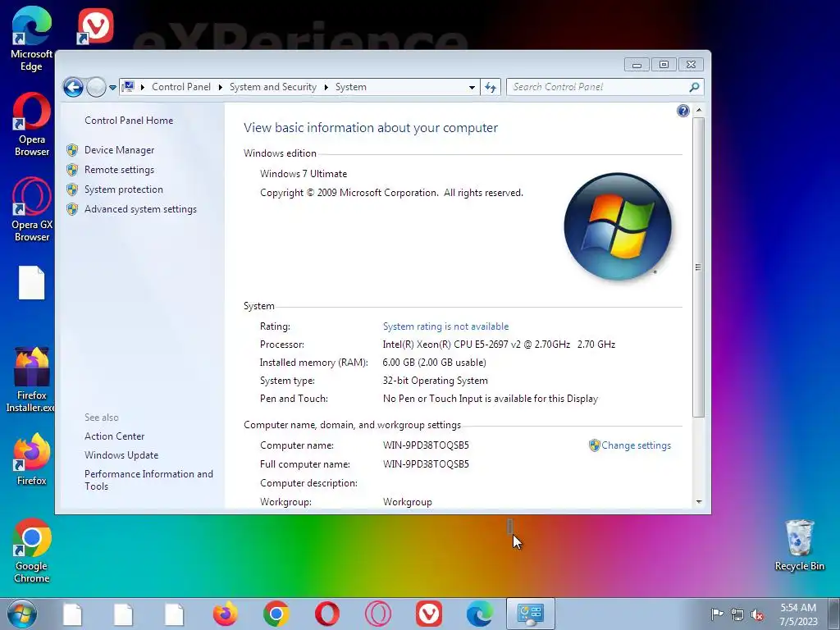Click the Forward navigation arrow

(x=96, y=87)
